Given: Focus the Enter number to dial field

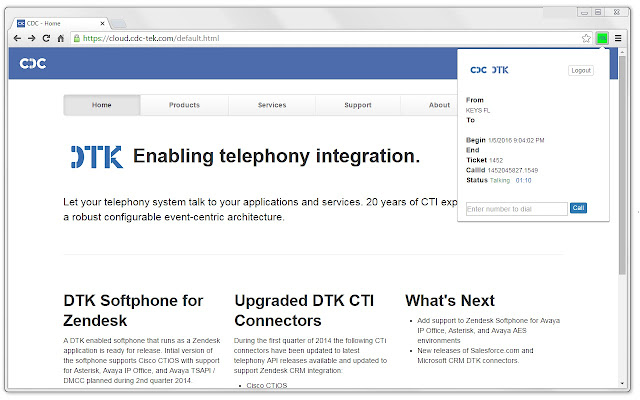Looking at the screenshot, I should coord(517,209).
